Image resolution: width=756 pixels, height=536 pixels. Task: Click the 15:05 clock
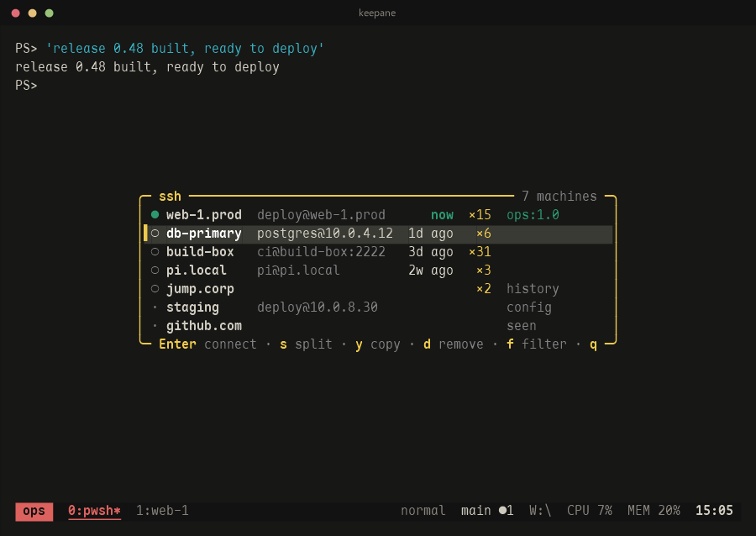pos(714,511)
